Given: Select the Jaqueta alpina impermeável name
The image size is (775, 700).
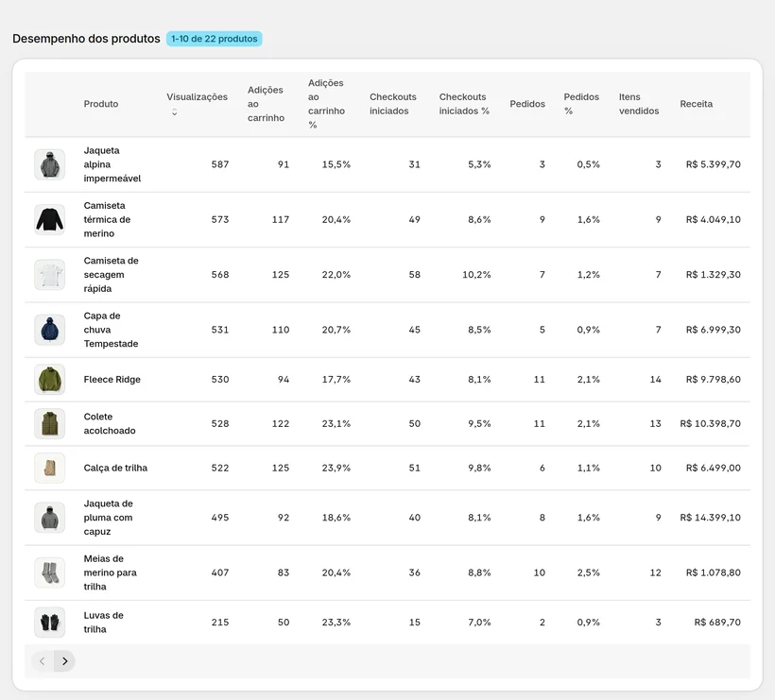Looking at the screenshot, I should [x=112, y=164].
